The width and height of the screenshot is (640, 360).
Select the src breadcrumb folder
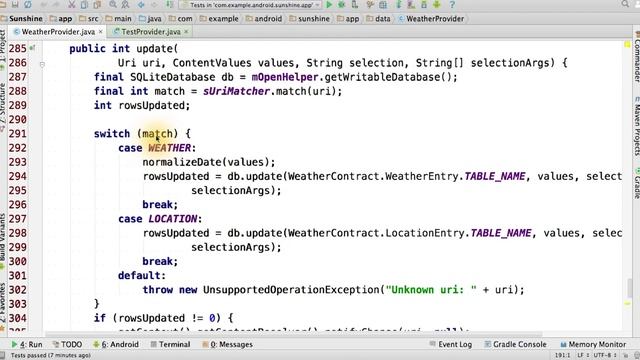(89, 19)
